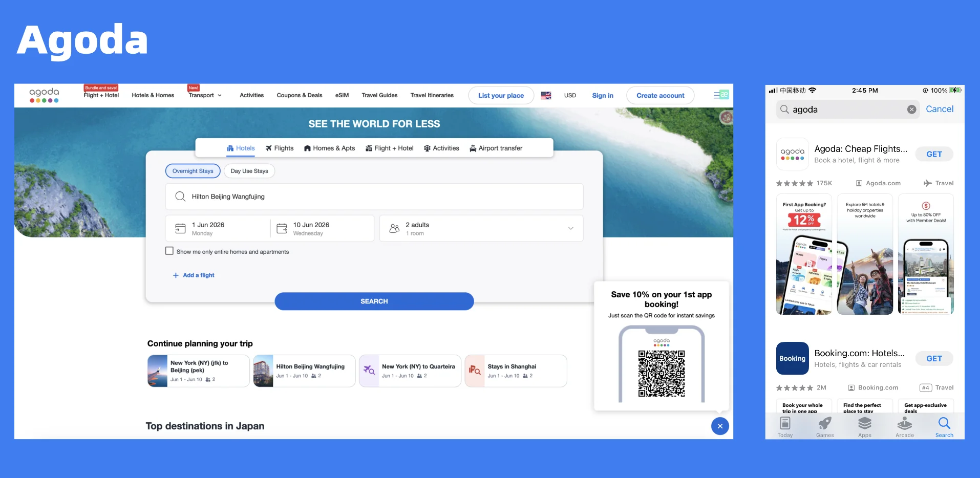Select the Day Use Stays option

(249, 171)
